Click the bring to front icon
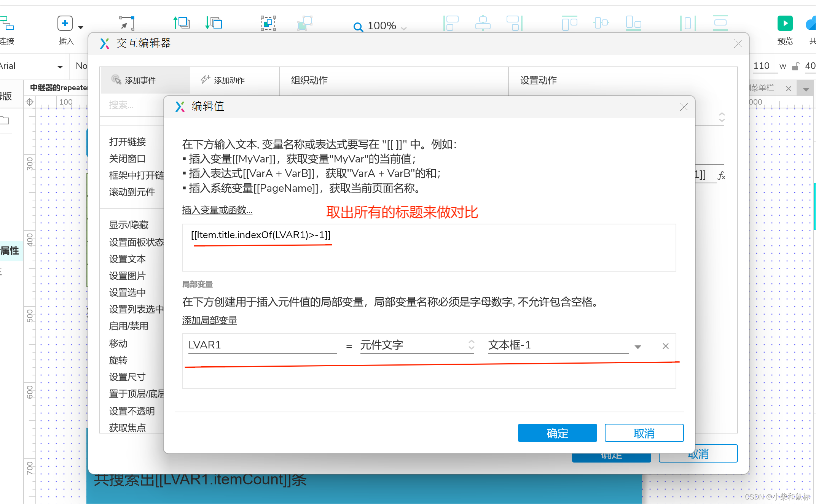Image resolution: width=816 pixels, height=504 pixels. pyautogui.click(x=182, y=23)
